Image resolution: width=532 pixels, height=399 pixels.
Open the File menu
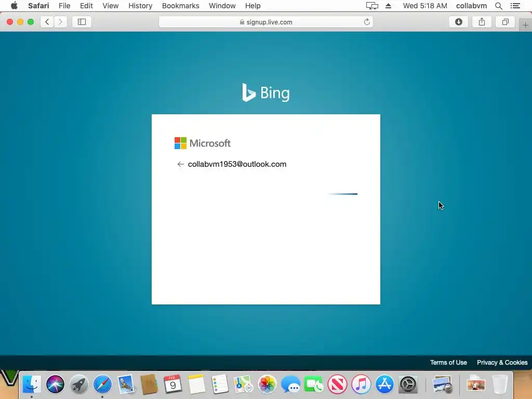(x=64, y=6)
